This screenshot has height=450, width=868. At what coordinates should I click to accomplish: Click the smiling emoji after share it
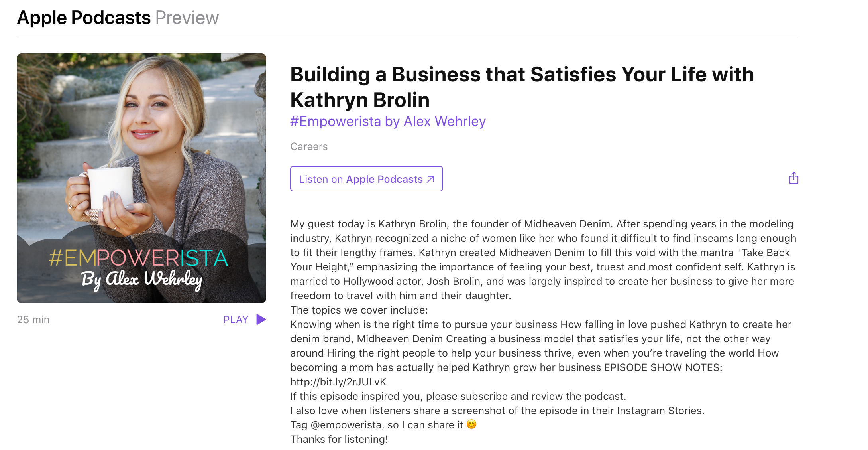[x=471, y=424]
